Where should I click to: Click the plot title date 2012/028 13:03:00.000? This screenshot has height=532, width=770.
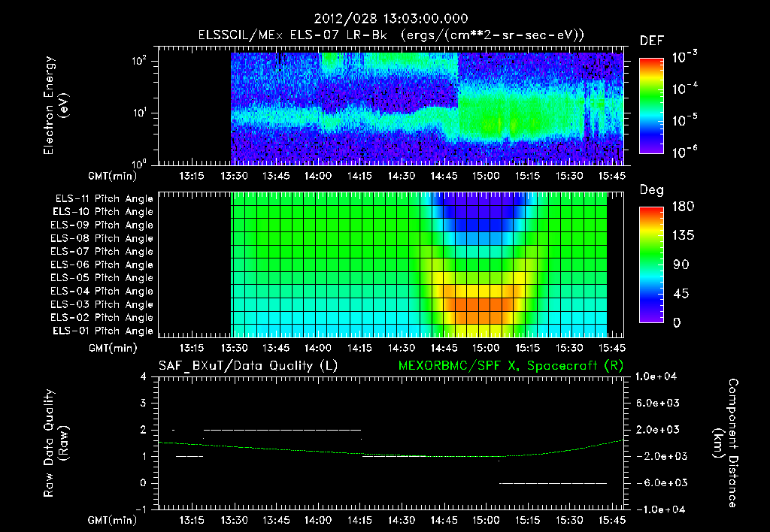(x=390, y=19)
